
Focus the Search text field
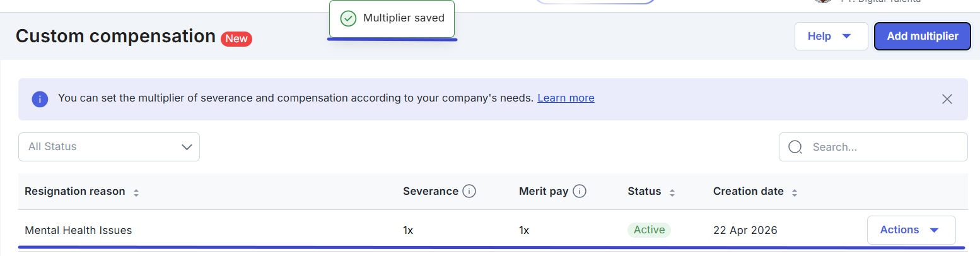coord(883,147)
